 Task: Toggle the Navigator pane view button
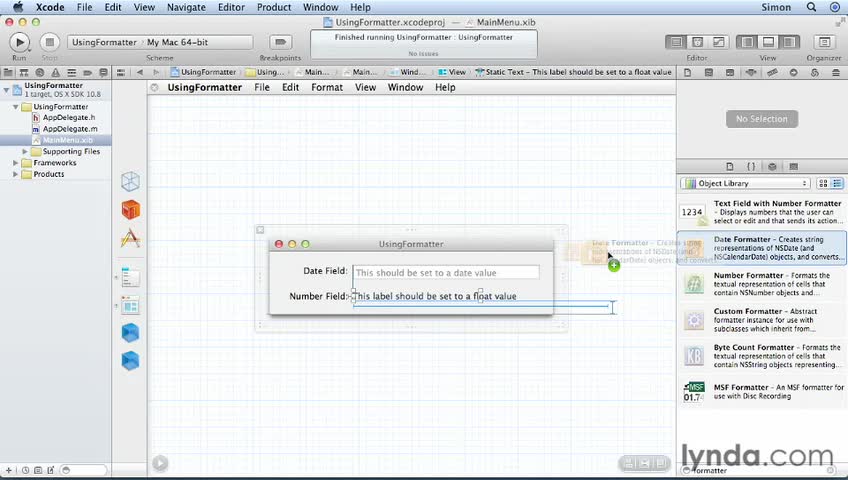(747, 42)
